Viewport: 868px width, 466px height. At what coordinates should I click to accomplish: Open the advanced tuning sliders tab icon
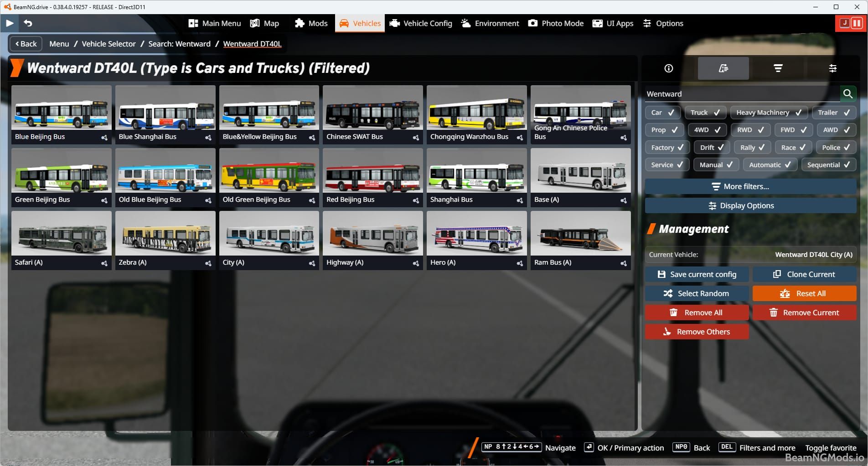(x=833, y=68)
